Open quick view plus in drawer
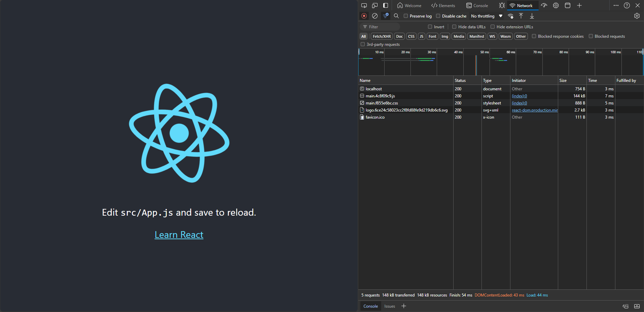The height and width of the screenshot is (312, 644). 404,306
